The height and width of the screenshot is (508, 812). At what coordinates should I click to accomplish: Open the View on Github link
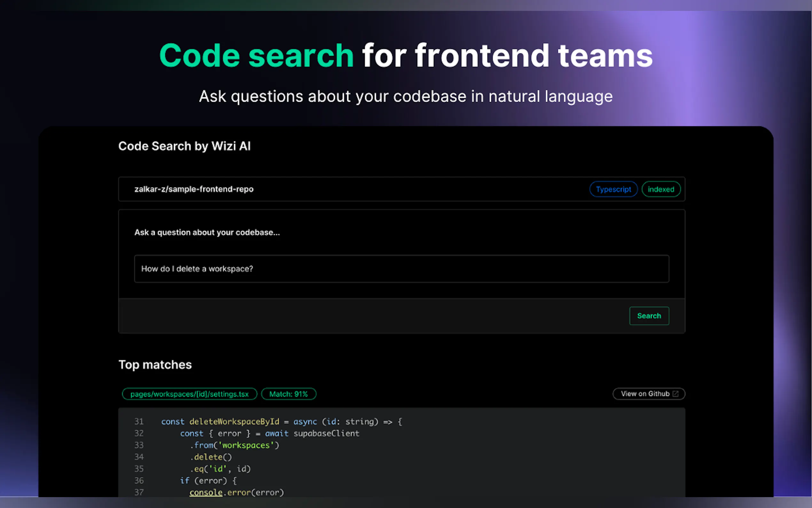(645, 394)
